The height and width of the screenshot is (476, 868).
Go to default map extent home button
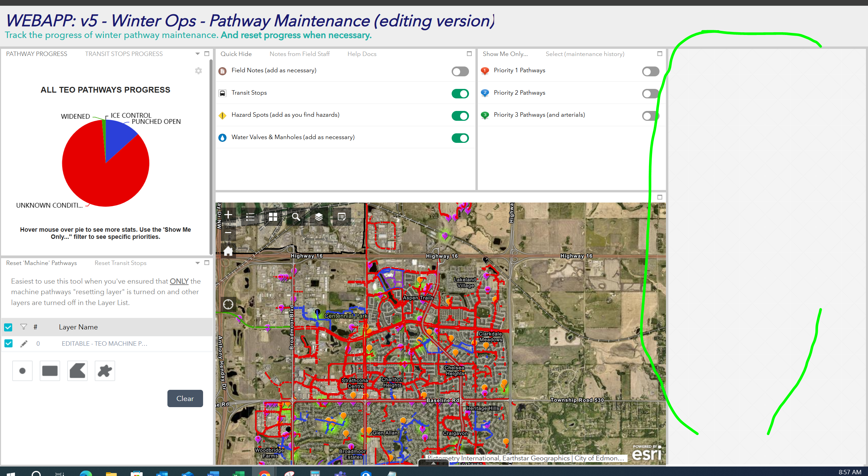(x=228, y=251)
